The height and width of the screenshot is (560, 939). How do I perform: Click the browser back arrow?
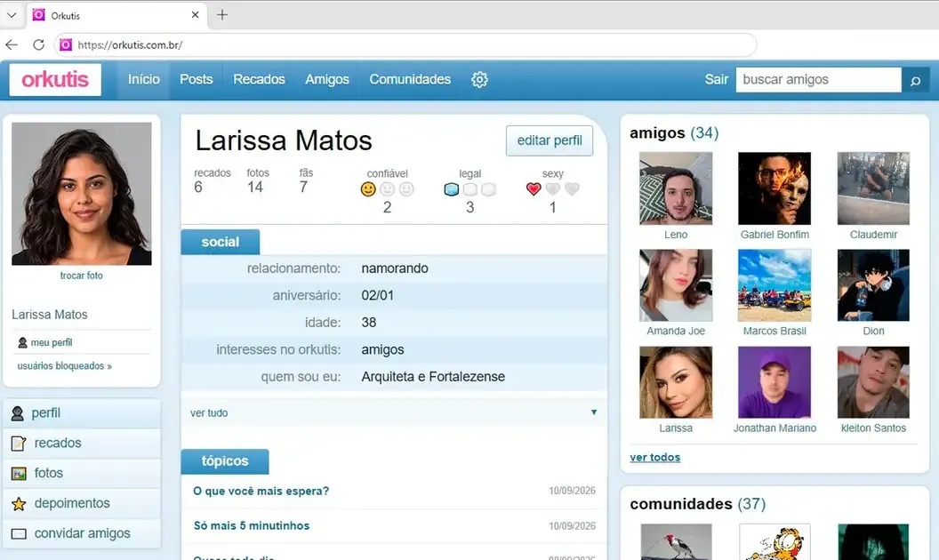[x=12, y=45]
